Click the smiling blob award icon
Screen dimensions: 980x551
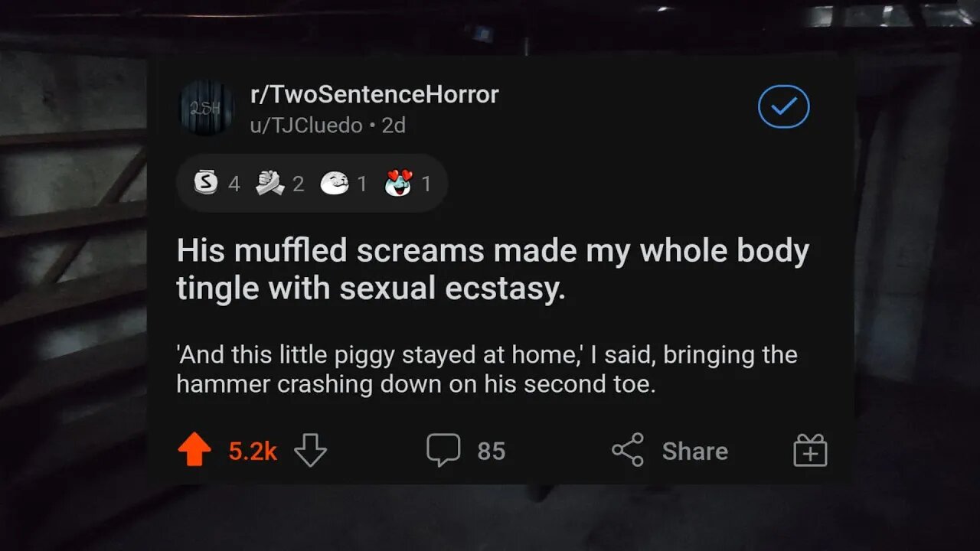pyautogui.click(x=335, y=184)
